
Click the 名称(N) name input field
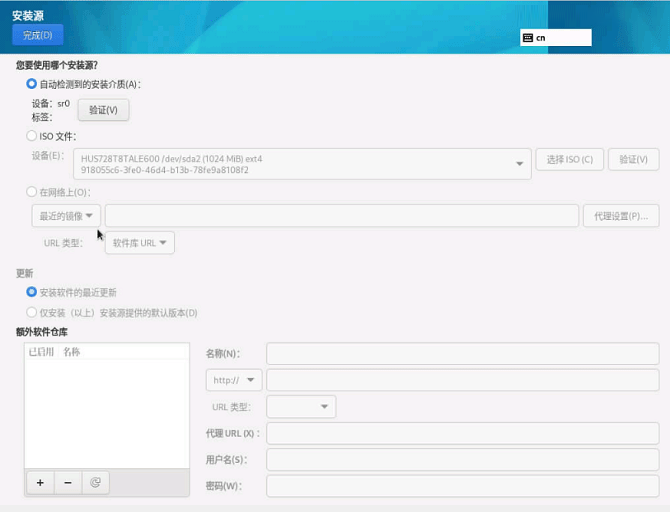(x=462, y=353)
